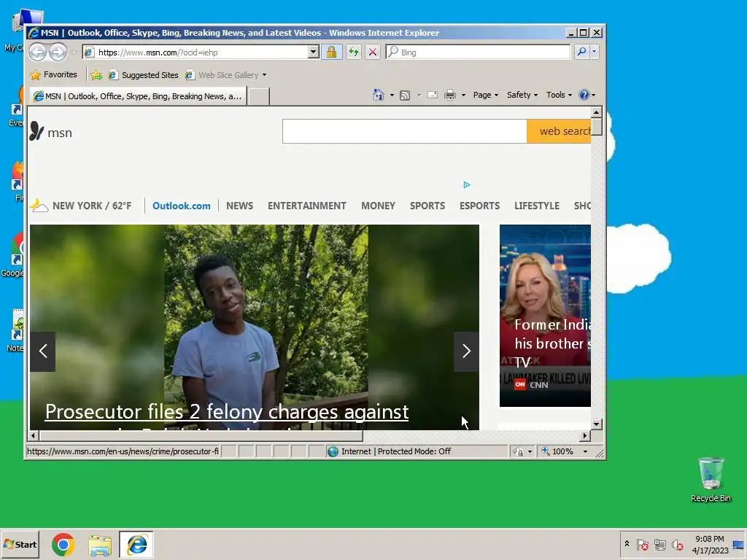
Task: Click Add to Favorites Bar icon
Action: tap(96, 75)
